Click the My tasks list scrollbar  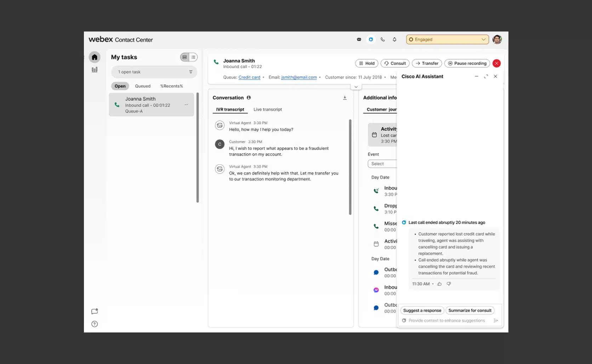198,148
